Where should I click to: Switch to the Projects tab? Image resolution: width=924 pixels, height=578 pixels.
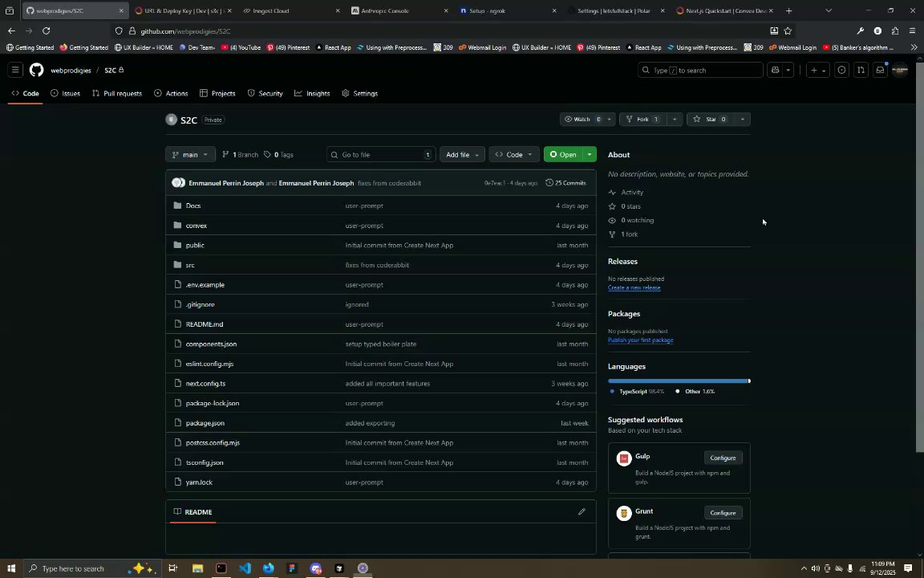click(x=217, y=93)
